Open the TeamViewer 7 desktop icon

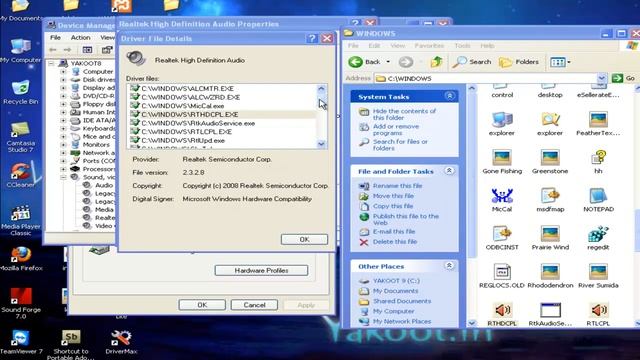pyautogui.click(x=20, y=342)
